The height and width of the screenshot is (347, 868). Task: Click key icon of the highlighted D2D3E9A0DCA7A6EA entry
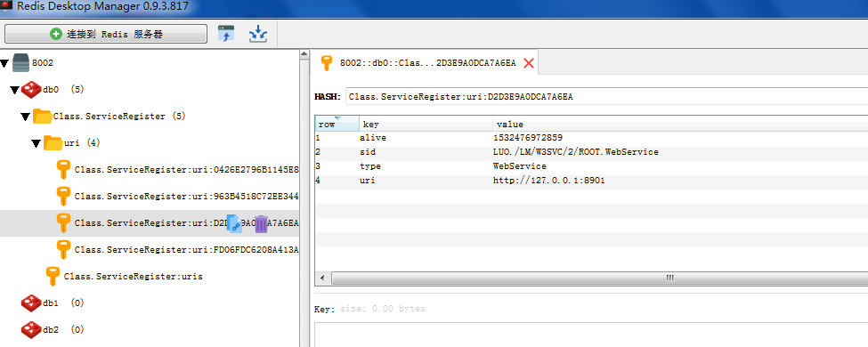(64, 222)
